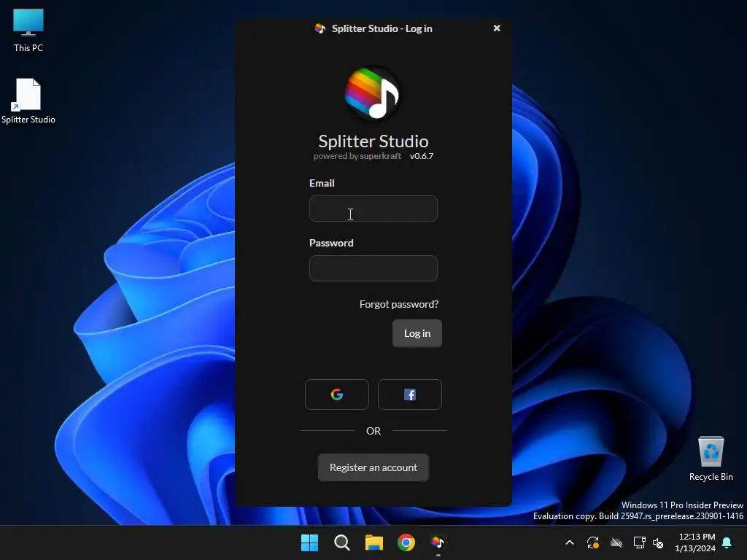Click the Splitter Studio title bar icon

point(320,28)
